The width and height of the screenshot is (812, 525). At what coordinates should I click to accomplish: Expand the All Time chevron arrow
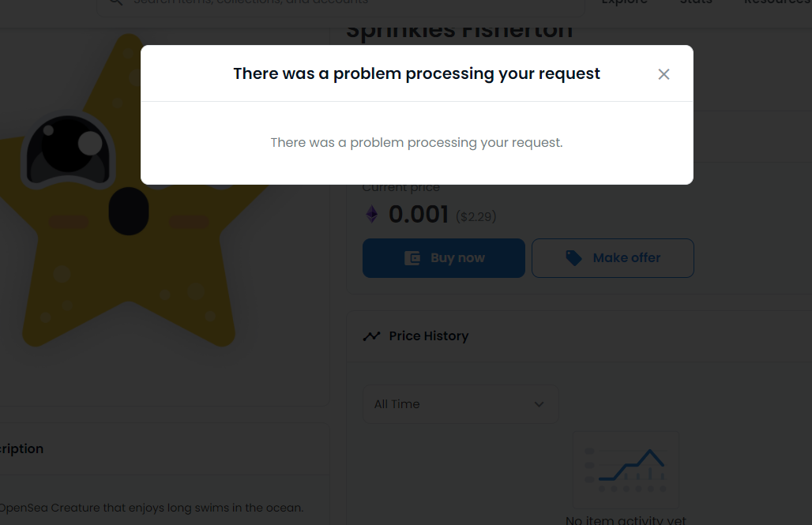click(x=539, y=403)
